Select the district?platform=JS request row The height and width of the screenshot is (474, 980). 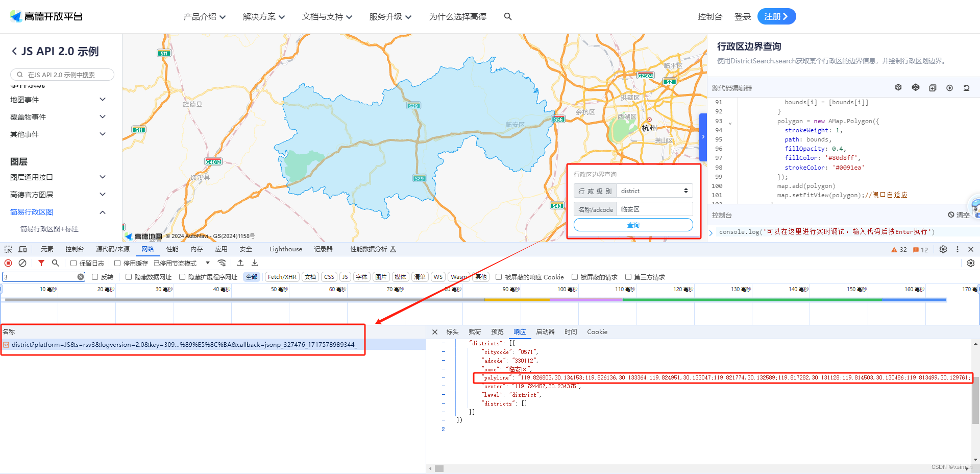pyautogui.click(x=213, y=345)
